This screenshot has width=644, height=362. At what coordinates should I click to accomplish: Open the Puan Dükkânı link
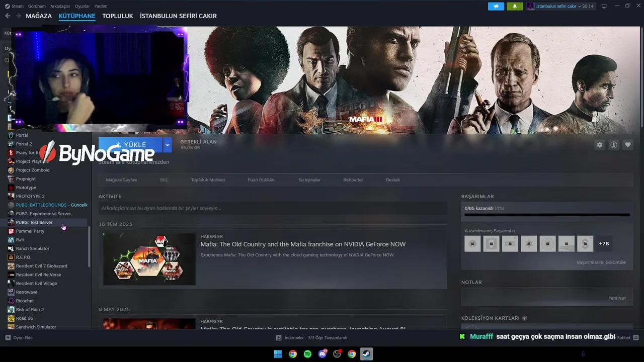pyautogui.click(x=262, y=179)
